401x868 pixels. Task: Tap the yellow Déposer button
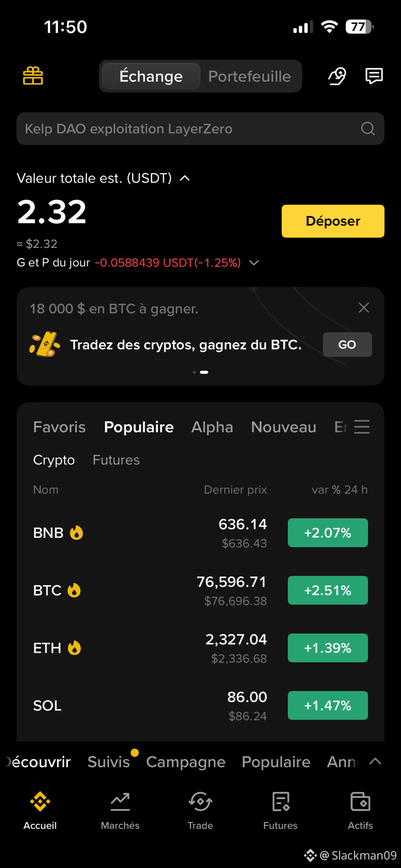coord(333,221)
